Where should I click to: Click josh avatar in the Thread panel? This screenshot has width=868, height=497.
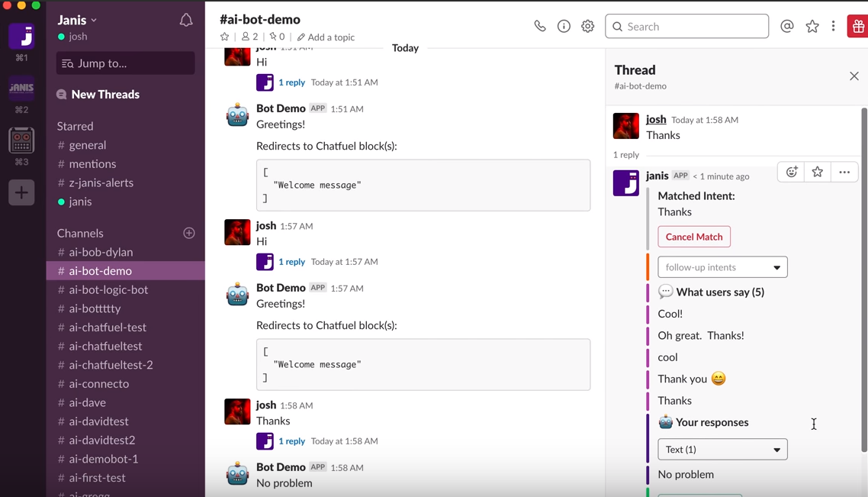(x=626, y=126)
